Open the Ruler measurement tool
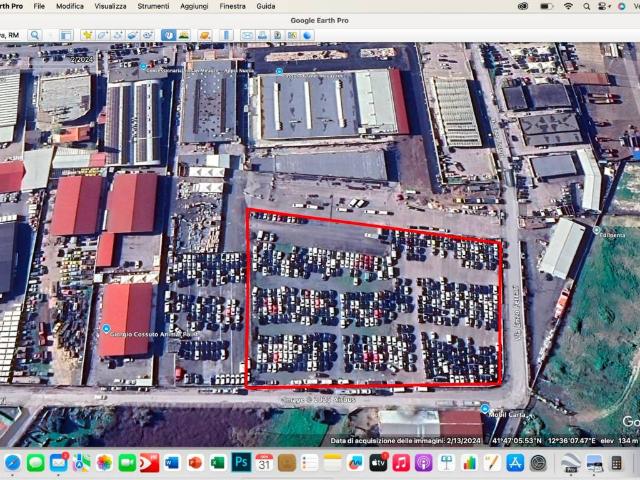 (226, 35)
